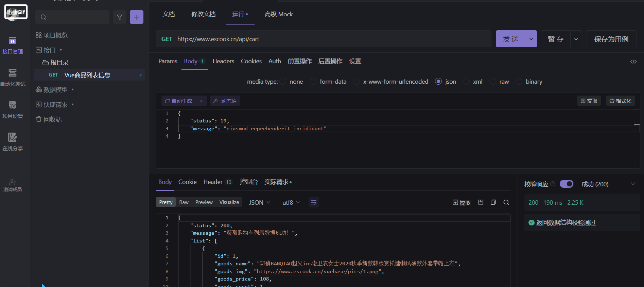Image resolution: width=644 pixels, height=287 pixels.
Task: Click the purple plus add button
Action: (x=137, y=17)
